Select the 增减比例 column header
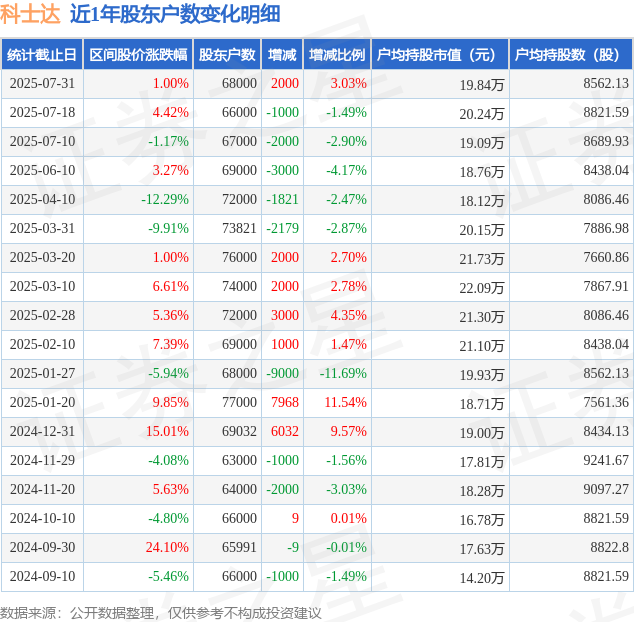634x622 pixels. [337, 55]
